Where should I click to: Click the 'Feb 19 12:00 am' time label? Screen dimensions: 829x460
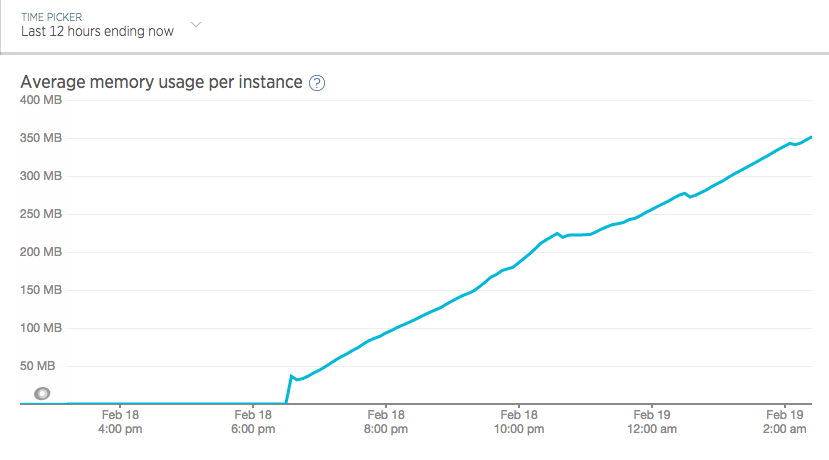coord(652,422)
